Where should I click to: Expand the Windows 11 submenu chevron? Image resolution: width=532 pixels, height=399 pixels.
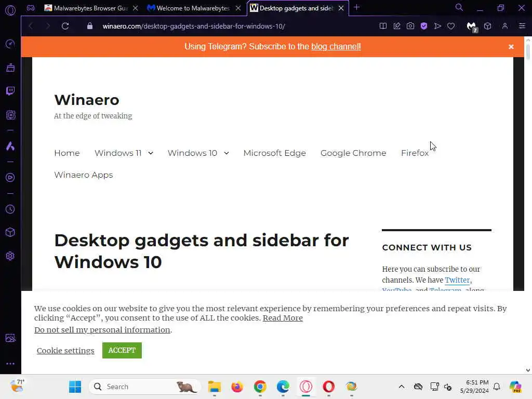click(x=151, y=153)
